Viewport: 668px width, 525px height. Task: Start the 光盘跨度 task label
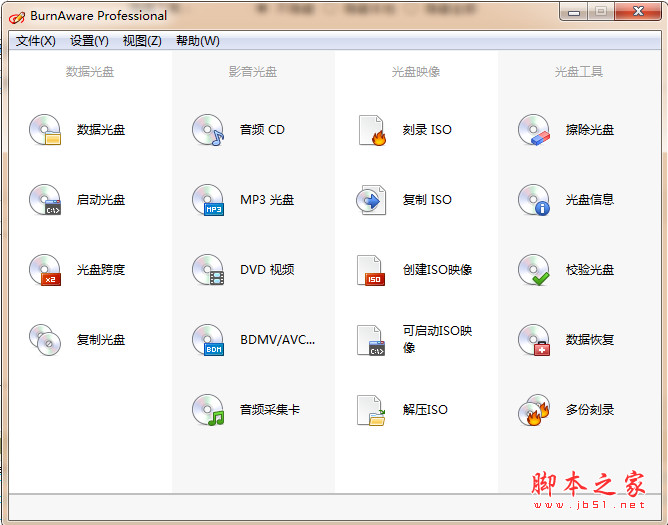point(101,270)
